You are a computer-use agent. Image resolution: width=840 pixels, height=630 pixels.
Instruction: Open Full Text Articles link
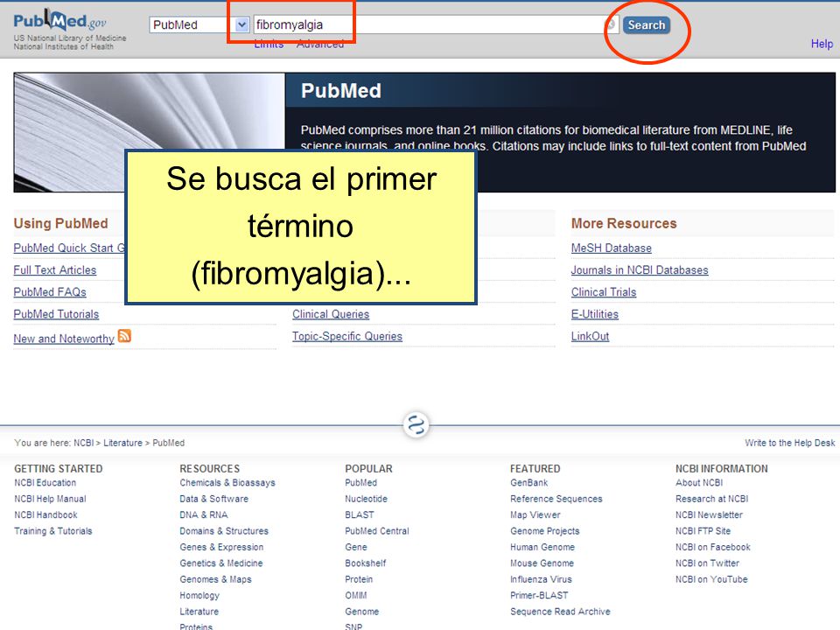point(55,270)
